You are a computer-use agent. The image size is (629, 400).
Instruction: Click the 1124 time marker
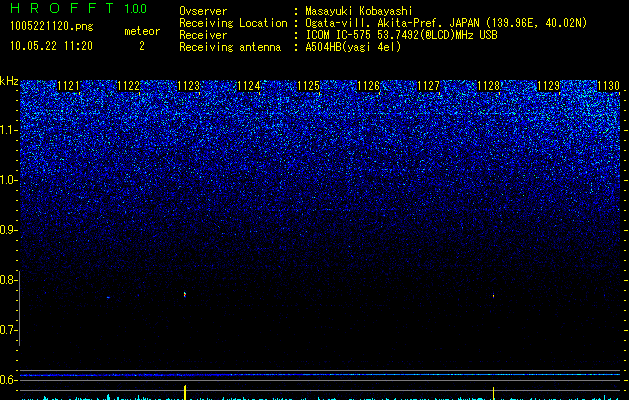(249, 86)
